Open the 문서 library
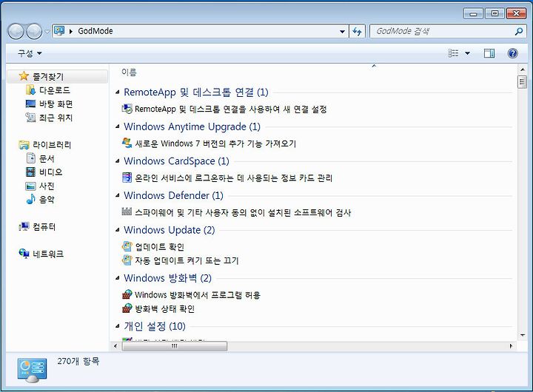Screen dimensions: 533x392 tap(47, 158)
